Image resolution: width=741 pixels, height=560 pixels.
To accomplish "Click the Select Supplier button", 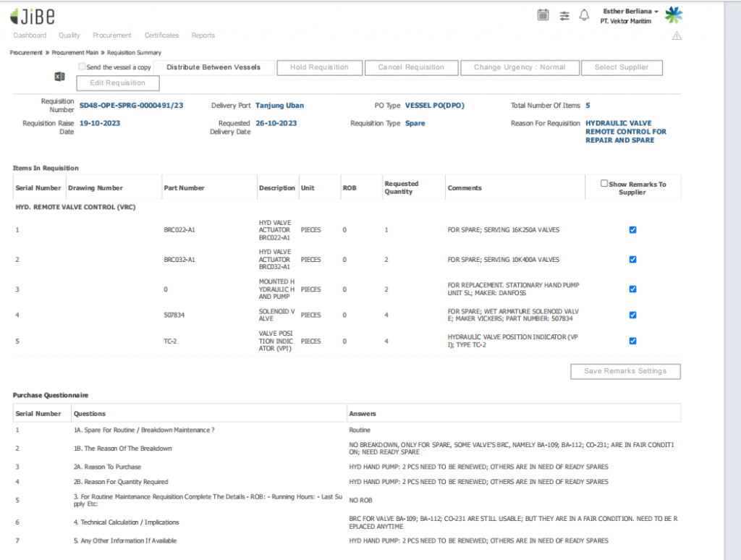I will [621, 67].
